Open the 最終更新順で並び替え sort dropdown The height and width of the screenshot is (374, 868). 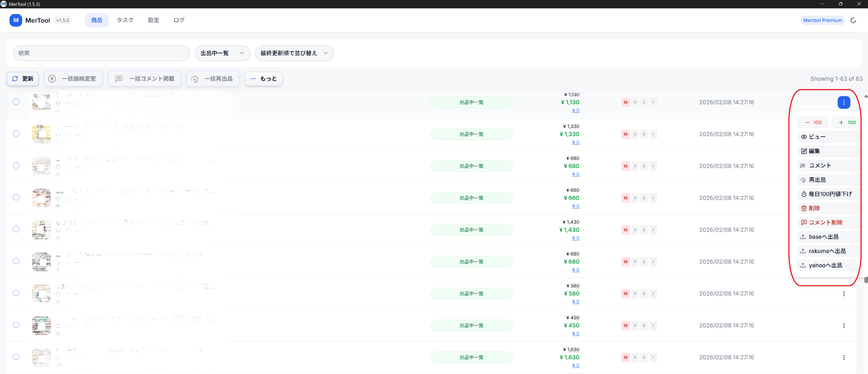294,53
